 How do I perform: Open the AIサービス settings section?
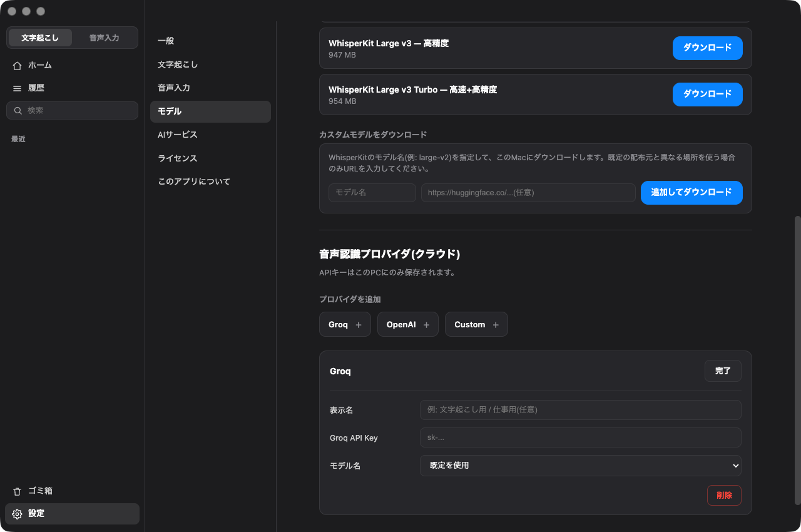[210, 135]
